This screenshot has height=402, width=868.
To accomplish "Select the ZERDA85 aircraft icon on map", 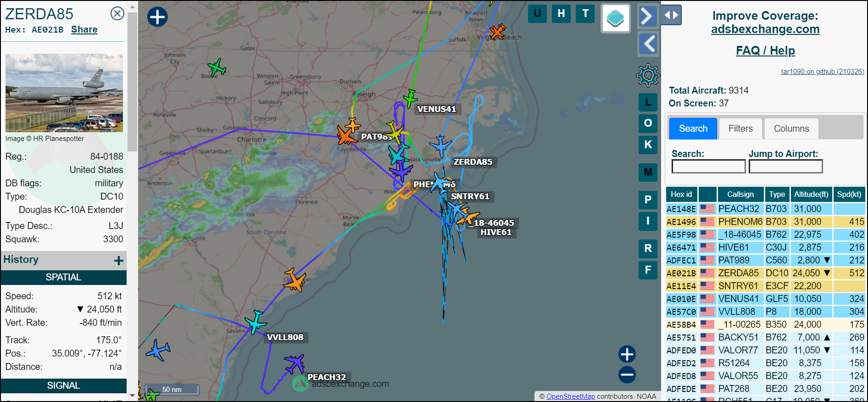I will pyautogui.click(x=440, y=146).
